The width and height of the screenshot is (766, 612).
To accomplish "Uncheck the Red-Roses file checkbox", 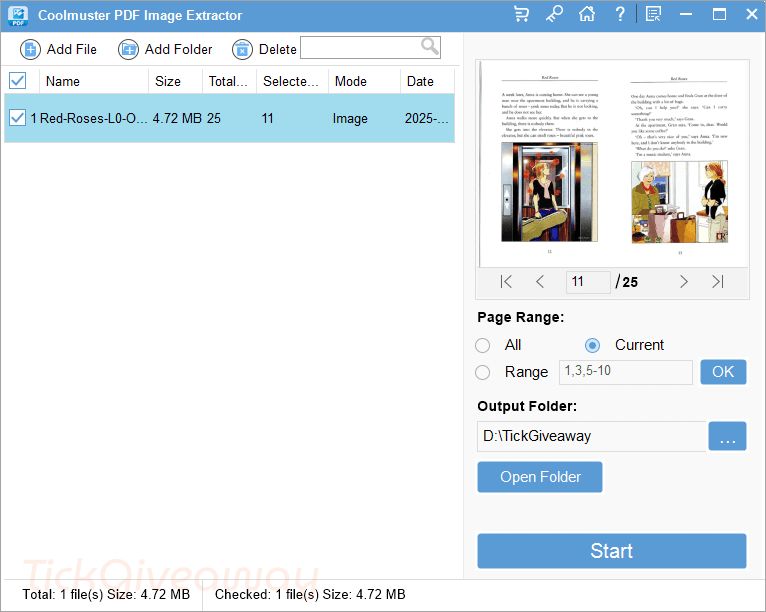I will click(x=18, y=118).
